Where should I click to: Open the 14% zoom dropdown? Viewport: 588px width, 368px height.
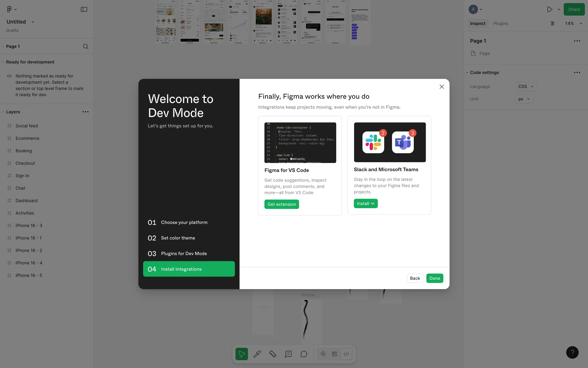(573, 23)
